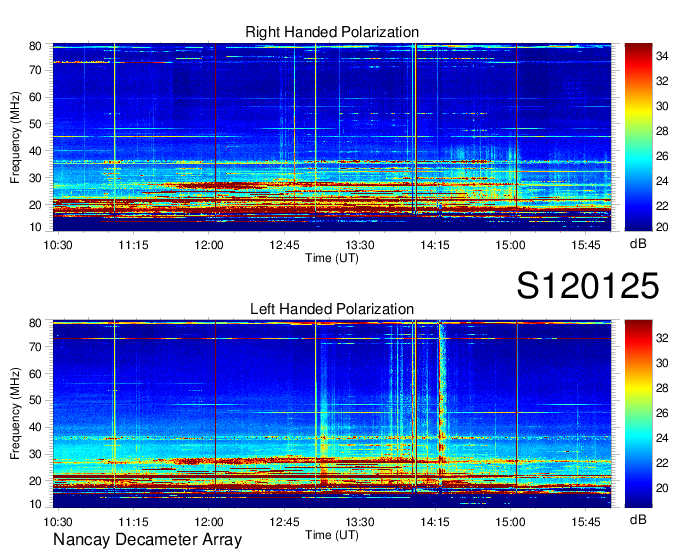This screenshot has width=680, height=552.
Task: Click the 70 frequency tick, bottom plot
Action: pyautogui.click(x=35, y=347)
